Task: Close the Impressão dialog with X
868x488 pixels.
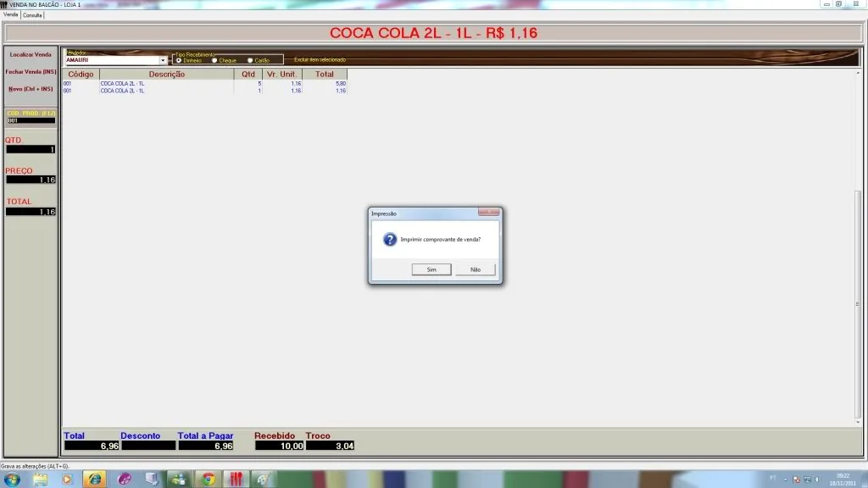Action: pos(489,212)
